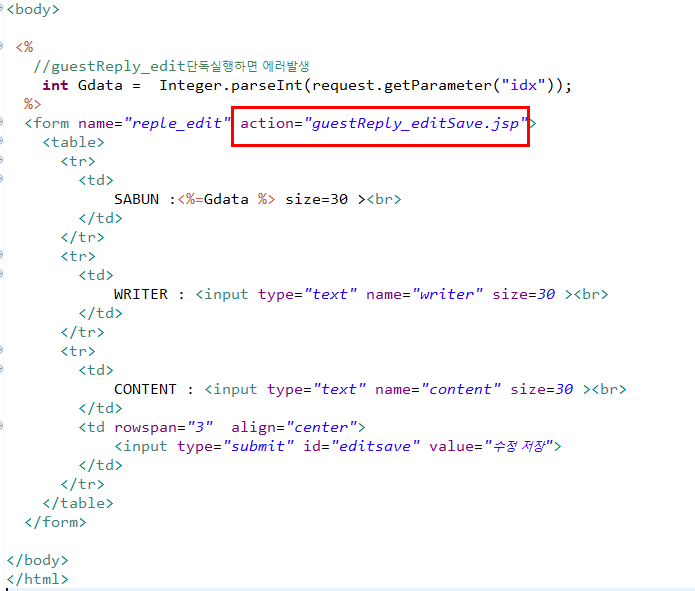Click the CONTENT label text
The image size is (695, 591).
[145, 389]
